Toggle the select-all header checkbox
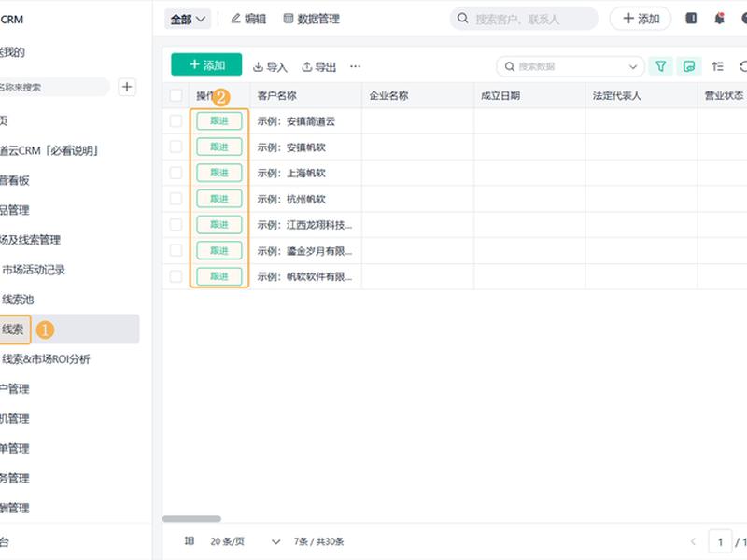747x560 pixels. [176, 95]
